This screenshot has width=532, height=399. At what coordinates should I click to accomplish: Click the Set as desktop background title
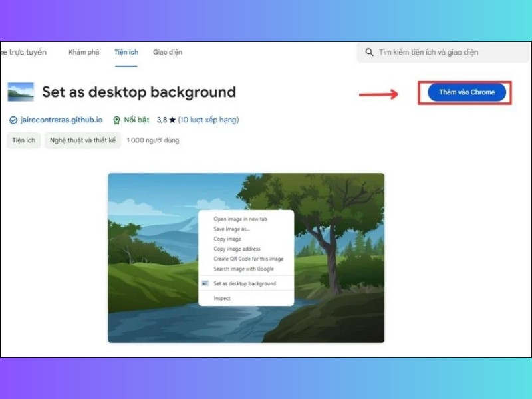[x=139, y=92]
